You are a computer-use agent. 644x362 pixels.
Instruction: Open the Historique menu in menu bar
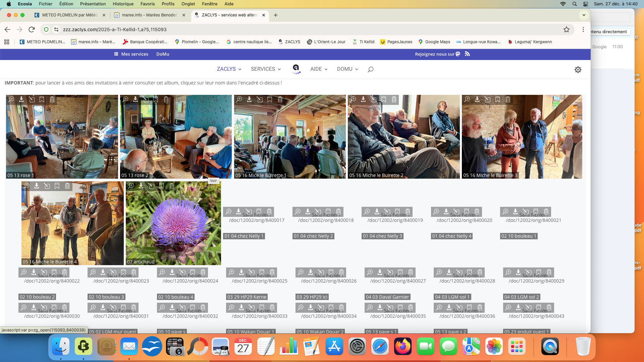point(123,4)
